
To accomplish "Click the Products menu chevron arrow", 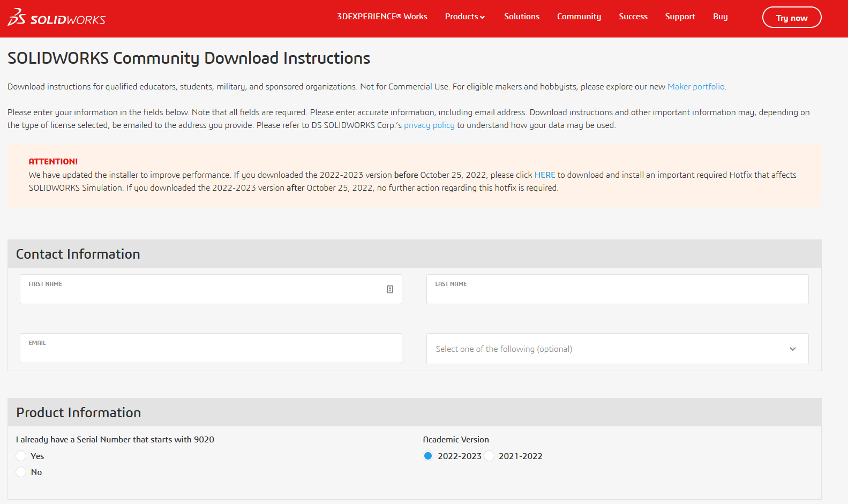I will pyautogui.click(x=482, y=17).
